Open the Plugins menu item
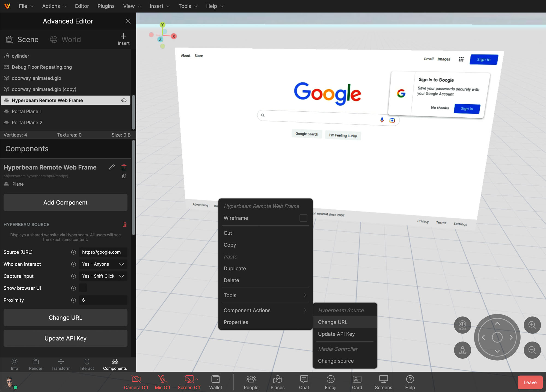Image resolution: width=546 pixels, height=392 pixels. (106, 6)
